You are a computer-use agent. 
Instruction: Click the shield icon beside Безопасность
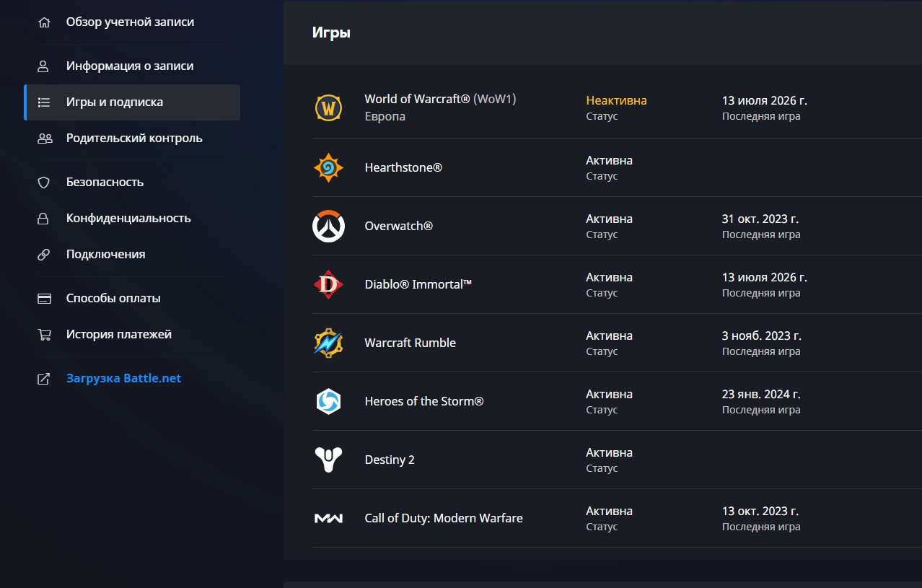point(44,183)
